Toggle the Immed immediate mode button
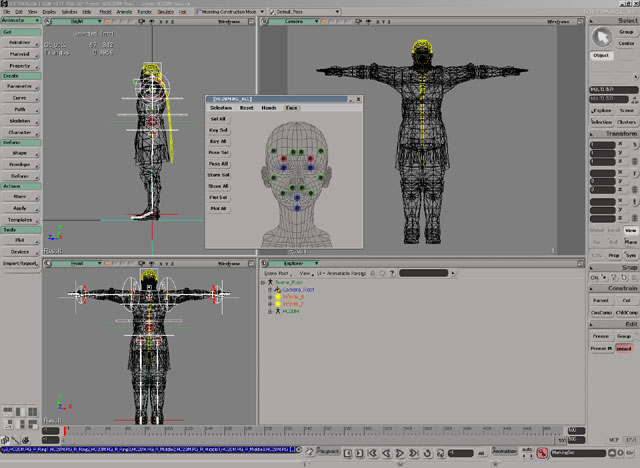 (x=625, y=347)
